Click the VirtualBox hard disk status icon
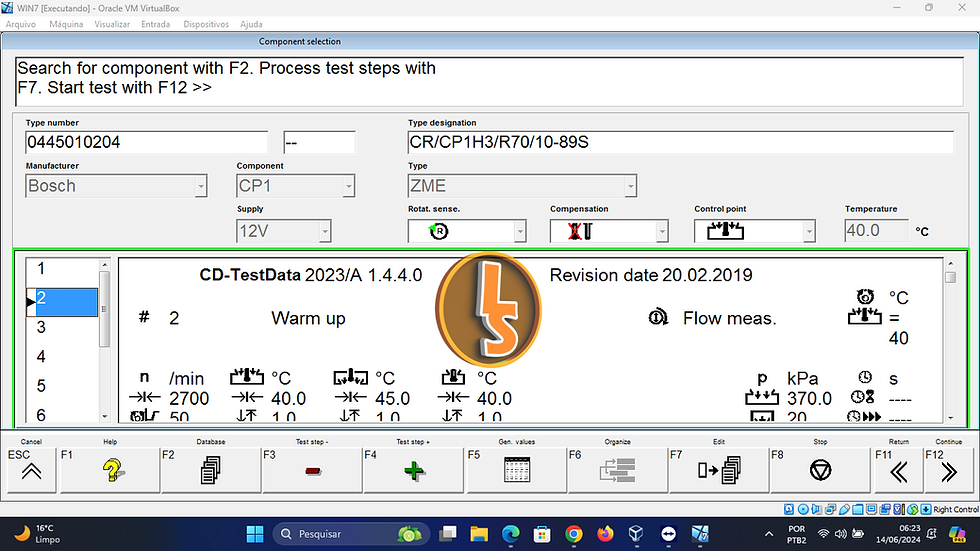 coord(789,509)
